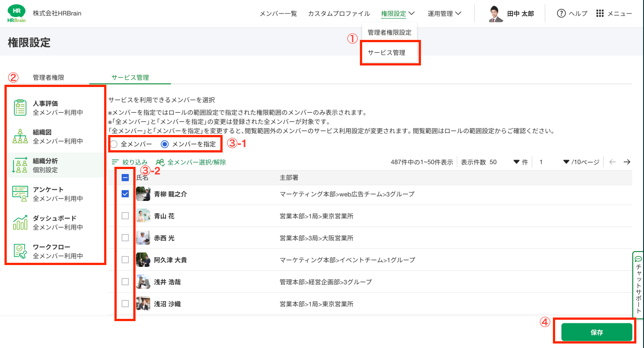Select the 組織分析 service icon
This screenshot has height=348, width=644.
coord(20,165)
